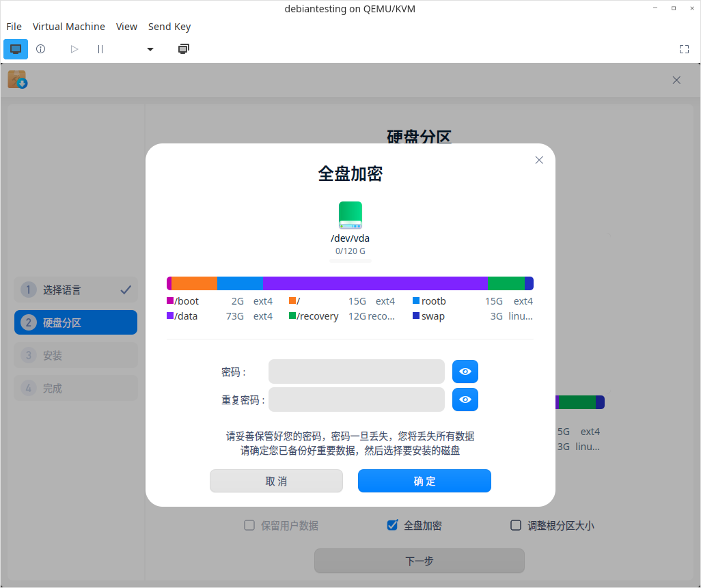Click the /dev/vda device label
The image size is (701, 588).
(x=350, y=238)
